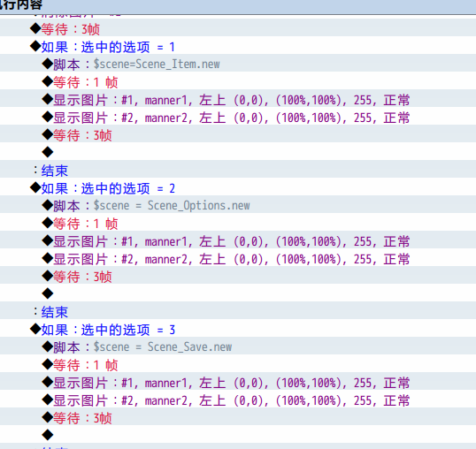Select 等待:1 帧 row below the Scene_Options script

coord(238,223)
